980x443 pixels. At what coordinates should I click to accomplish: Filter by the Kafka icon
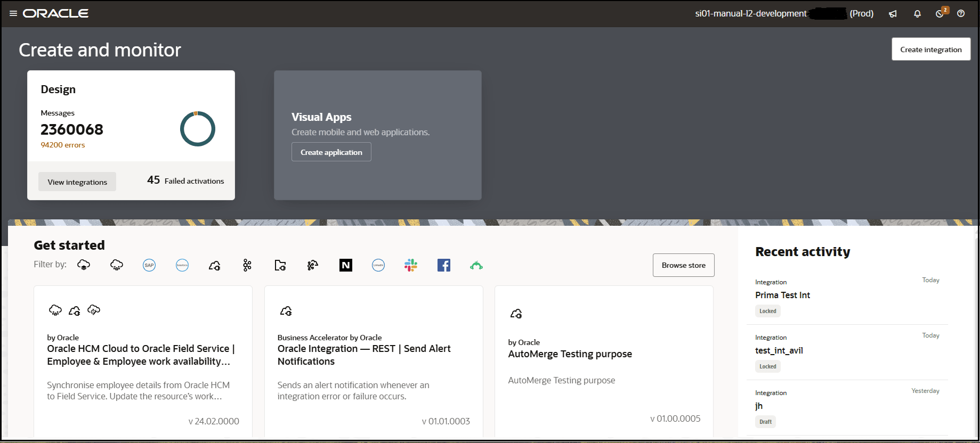coord(247,265)
